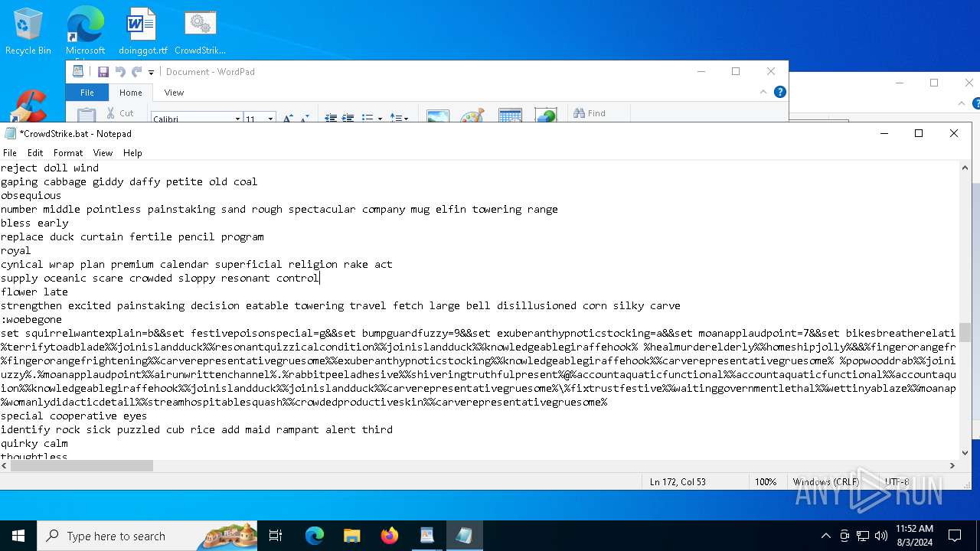Click the Paint drawing icon in WordPad

(x=472, y=116)
